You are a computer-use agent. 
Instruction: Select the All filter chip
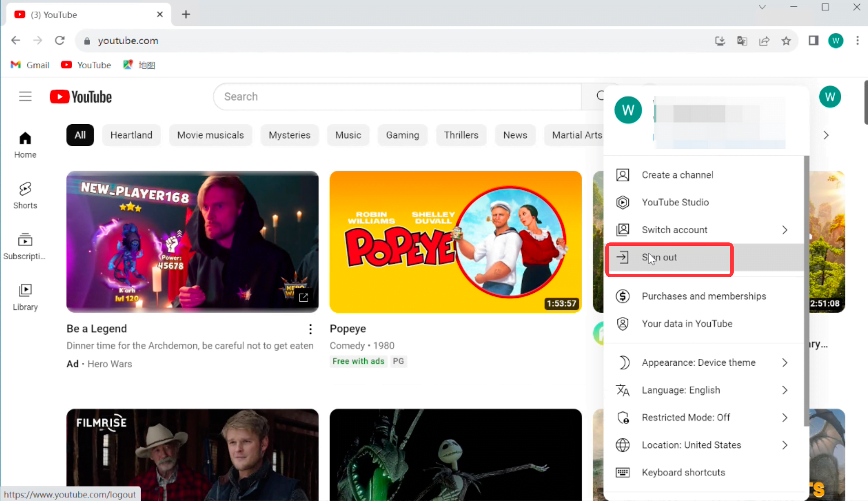[80, 135]
